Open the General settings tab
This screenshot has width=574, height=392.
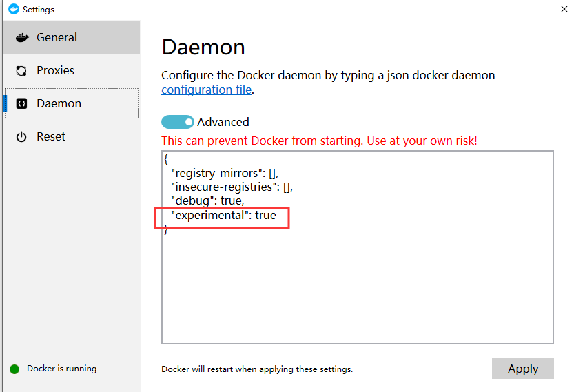(57, 37)
